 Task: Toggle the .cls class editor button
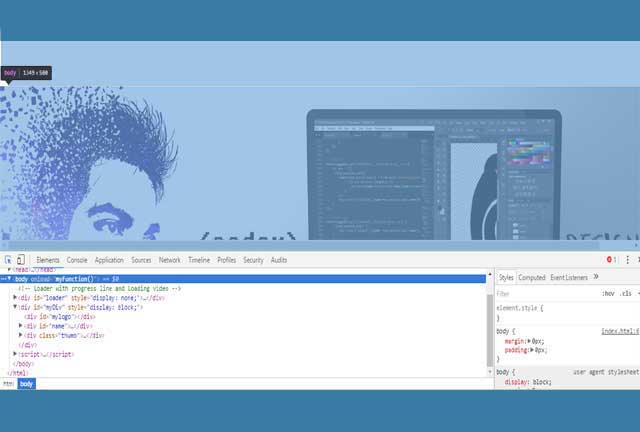[x=625, y=294]
